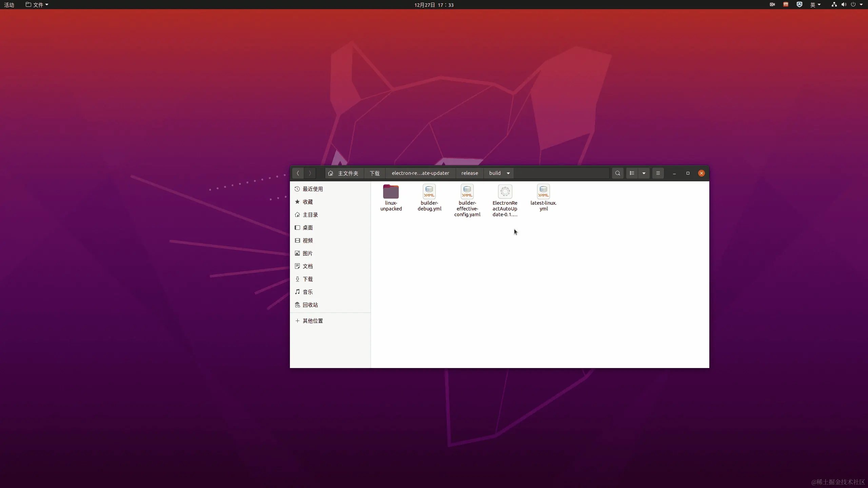Open the clock and calendar 12月27日 17:33

tap(434, 5)
